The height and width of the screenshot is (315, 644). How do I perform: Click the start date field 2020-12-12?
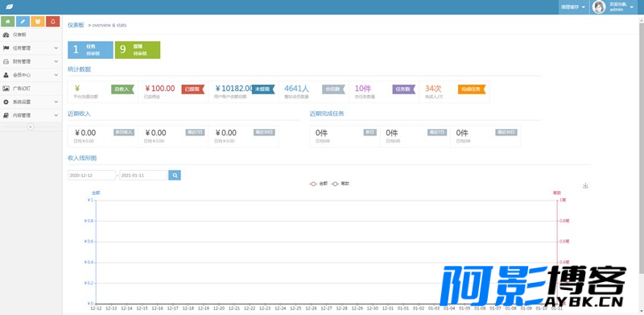(x=92, y=175)
